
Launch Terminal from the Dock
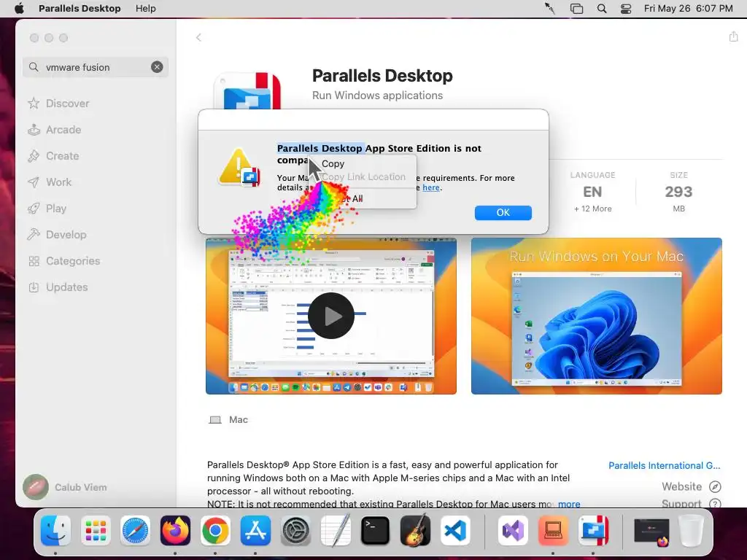click(375, 530)
